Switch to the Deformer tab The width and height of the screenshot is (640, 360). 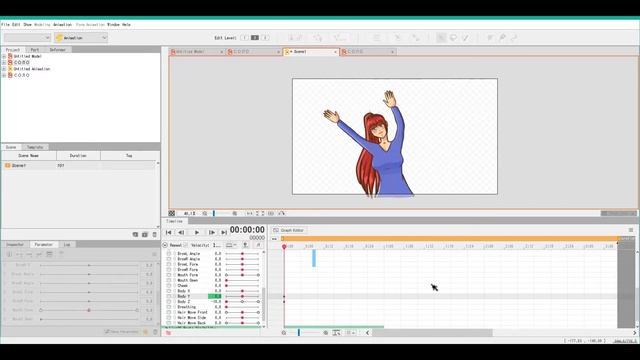click(x=58, y=50)
